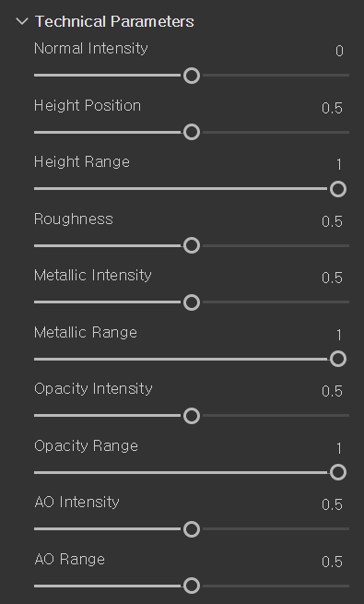The width and height of the screenshot is (364, 604).
Task: Select the Metallic Intensity value field
Action: [x=332, y=278]
